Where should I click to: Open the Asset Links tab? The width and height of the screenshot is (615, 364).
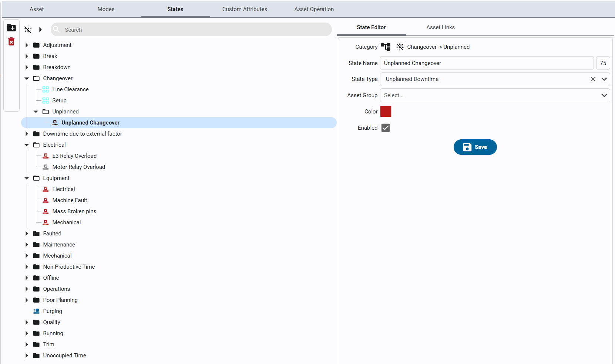point(440,27)
